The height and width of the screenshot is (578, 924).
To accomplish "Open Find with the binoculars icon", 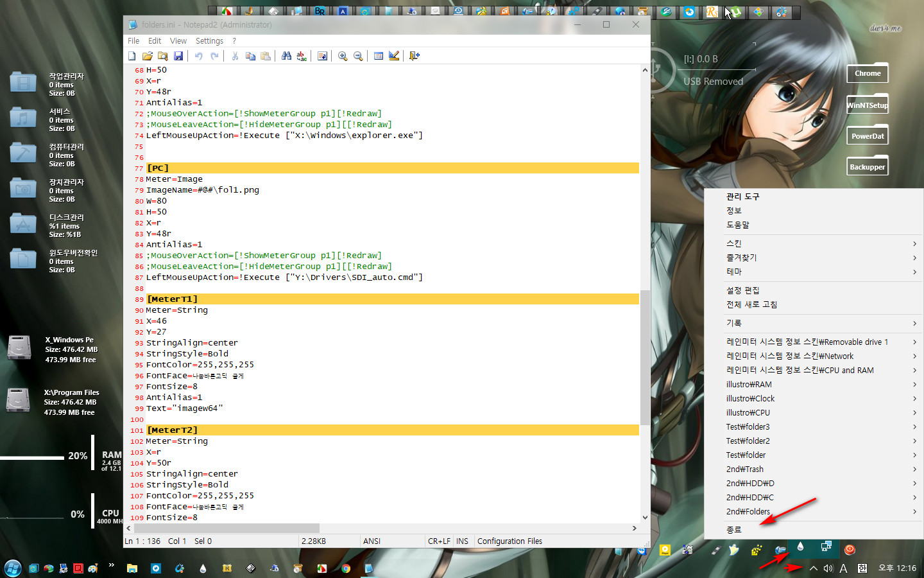I will point(286,56).
